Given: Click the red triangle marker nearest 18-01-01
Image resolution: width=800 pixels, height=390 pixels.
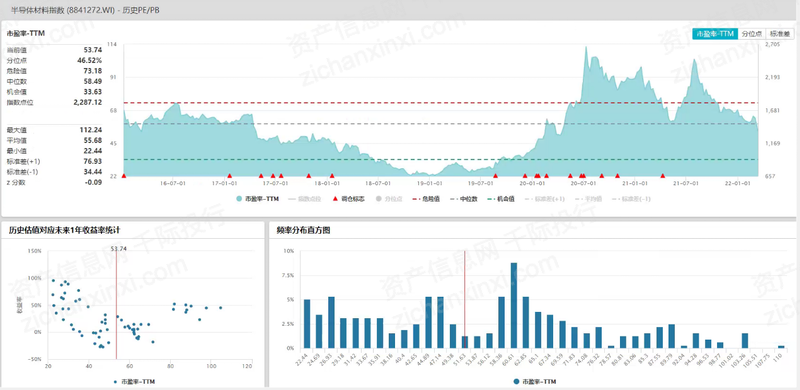Looking at the screenshot, I should [332, 175].
